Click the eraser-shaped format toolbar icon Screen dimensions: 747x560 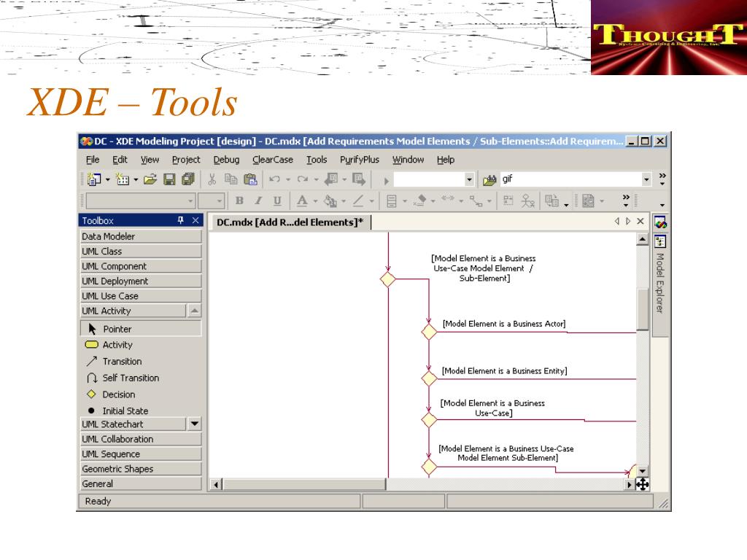419,201
